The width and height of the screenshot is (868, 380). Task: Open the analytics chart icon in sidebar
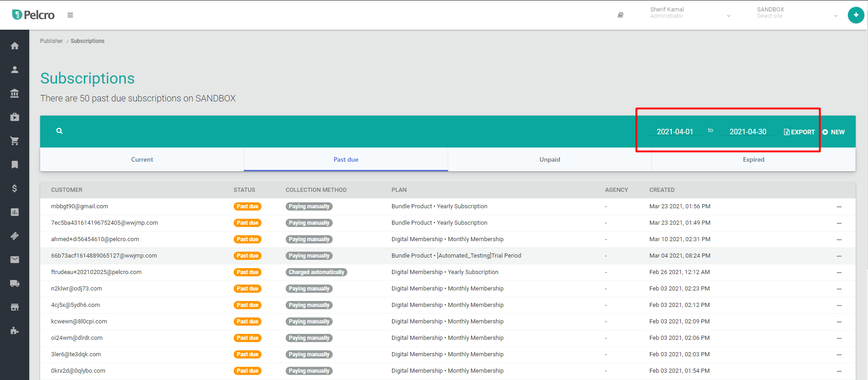[15, 212]
